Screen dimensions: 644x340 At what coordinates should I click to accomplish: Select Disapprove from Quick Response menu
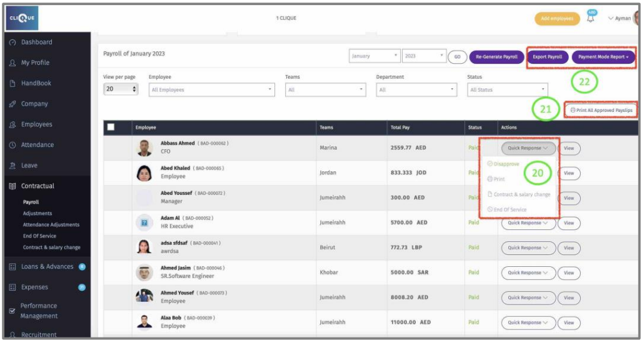tap(506, 164)
